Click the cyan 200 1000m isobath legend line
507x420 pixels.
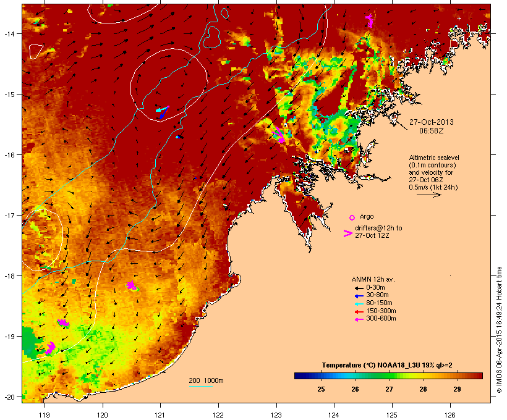200,386
